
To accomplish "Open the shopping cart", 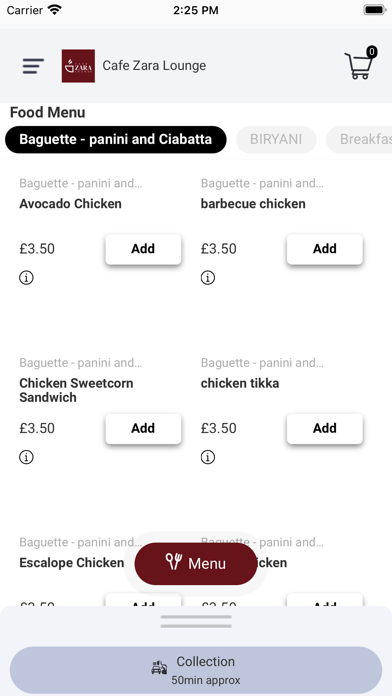I will (358, 66).
